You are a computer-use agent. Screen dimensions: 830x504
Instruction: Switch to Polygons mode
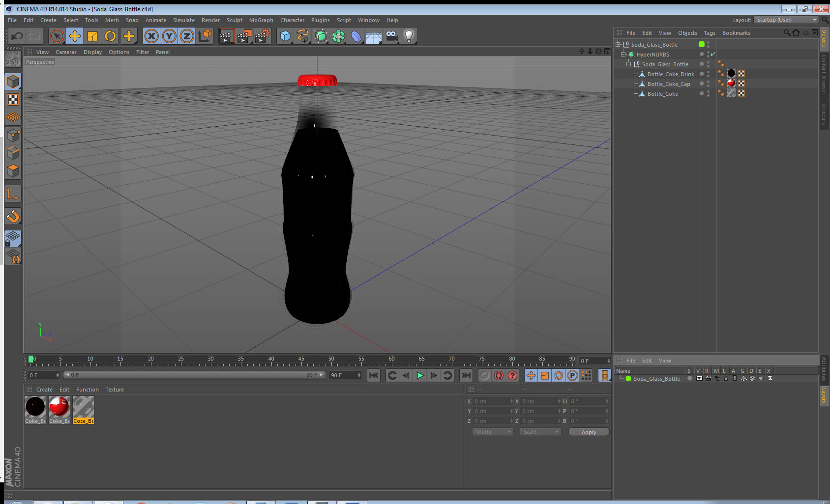(x=13, y=170)
